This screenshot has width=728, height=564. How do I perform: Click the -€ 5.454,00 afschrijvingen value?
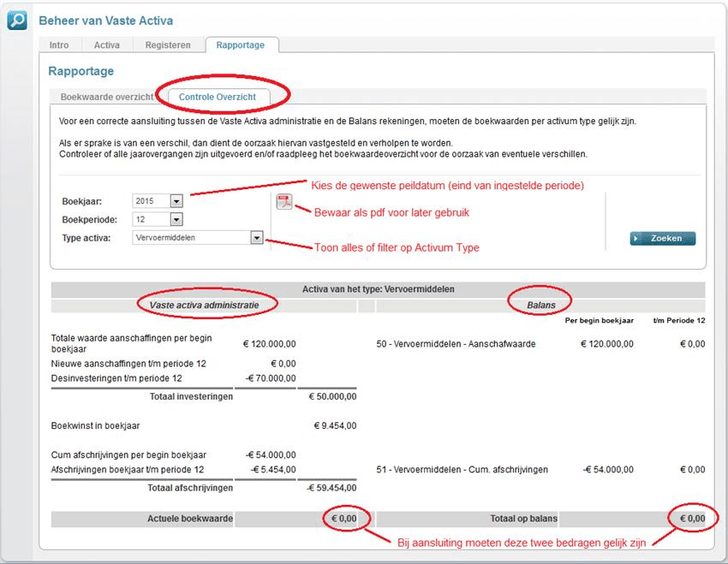273,469
